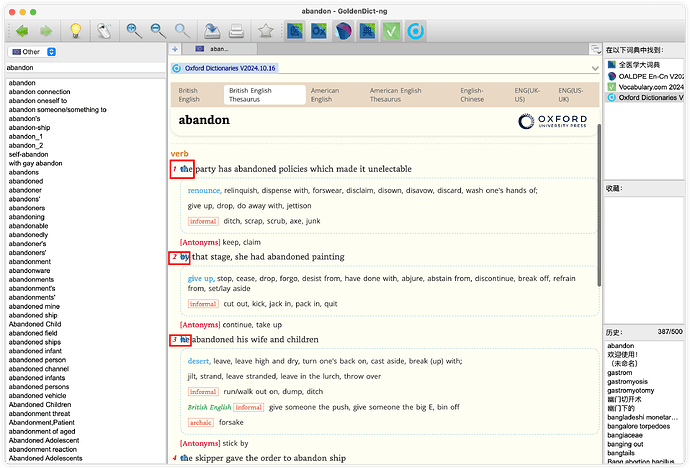Follow the desert synonym link

tap(199, 361)
